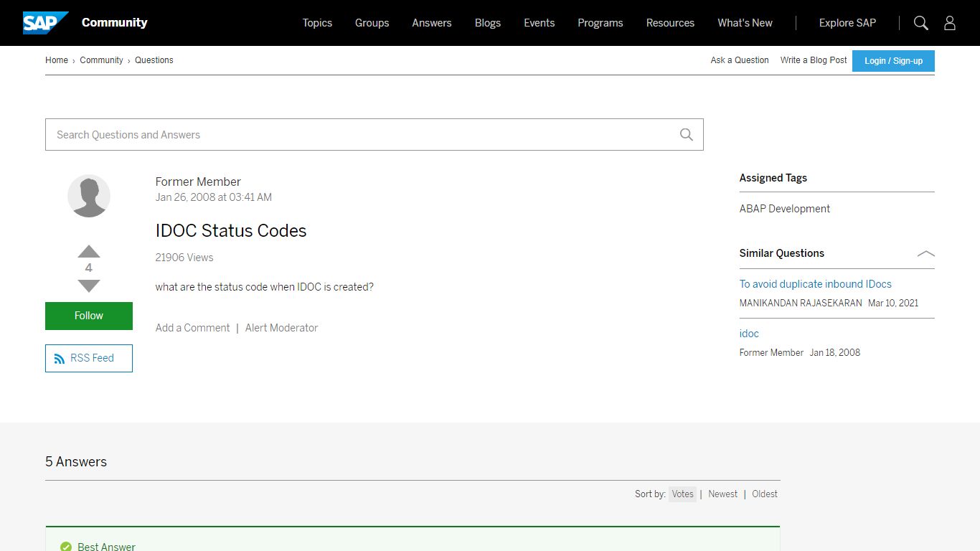Click the Best Answer checkmark icon

[66, 547]
